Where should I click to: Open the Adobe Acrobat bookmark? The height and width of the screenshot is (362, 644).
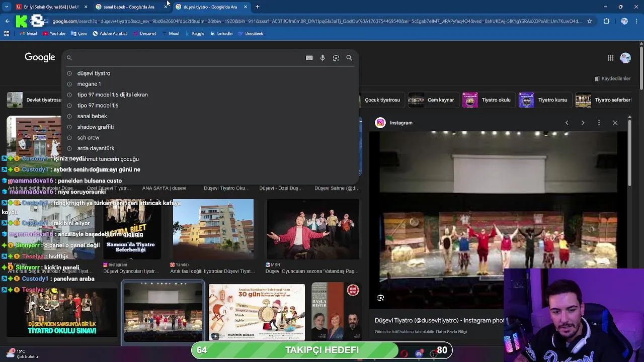pyautogui.click(x=110, y=34)
